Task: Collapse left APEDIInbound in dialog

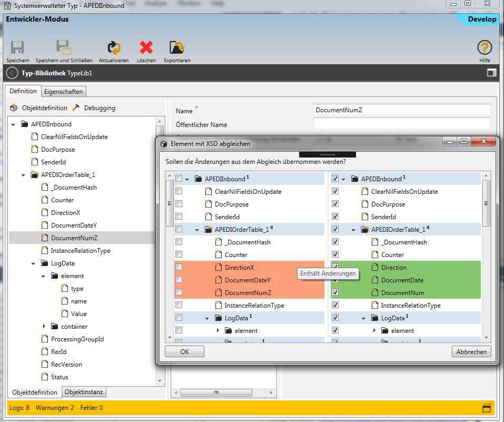Action: click(187, 179)
